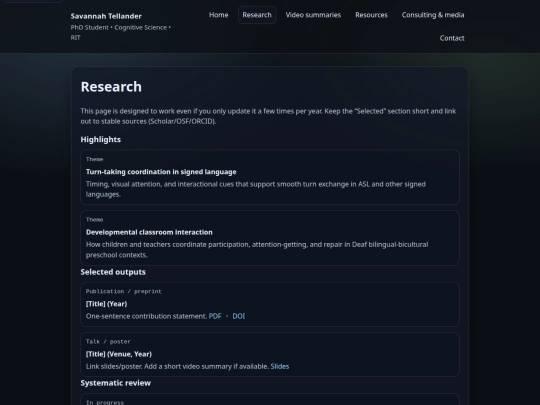Click the Theme label above Developmental card
This screenshot has width=540, height=405.
click(x=94, y=219)
